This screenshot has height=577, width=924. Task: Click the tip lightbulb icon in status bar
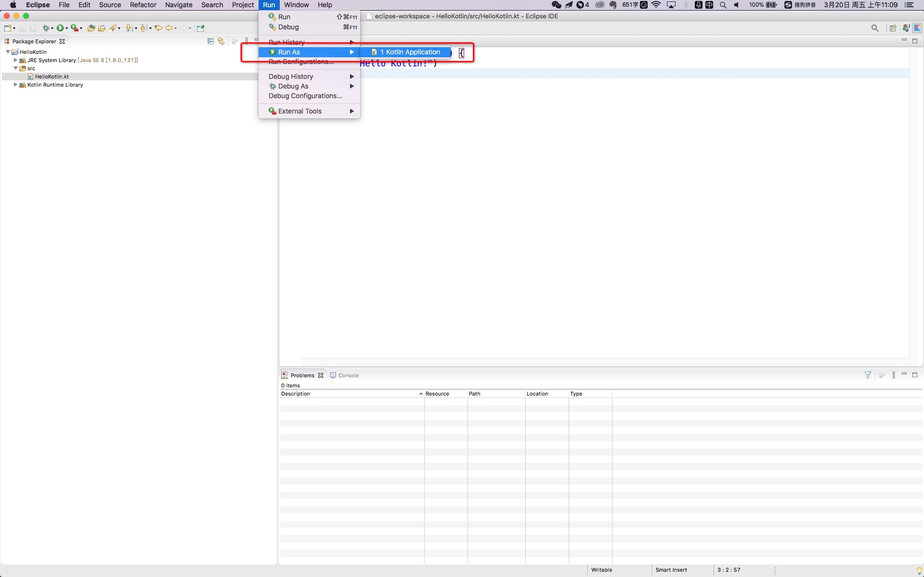(x=919, y=570)
